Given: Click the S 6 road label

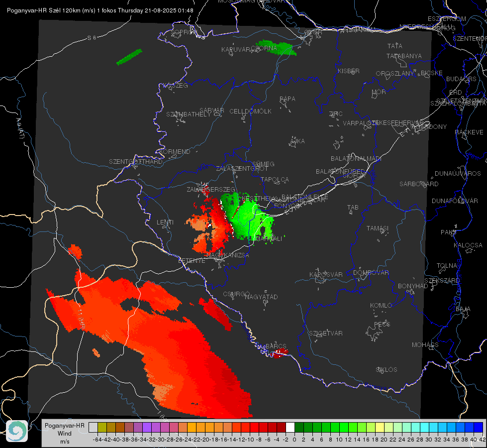Looking at the screenshot, I should [x=92, y=38].
